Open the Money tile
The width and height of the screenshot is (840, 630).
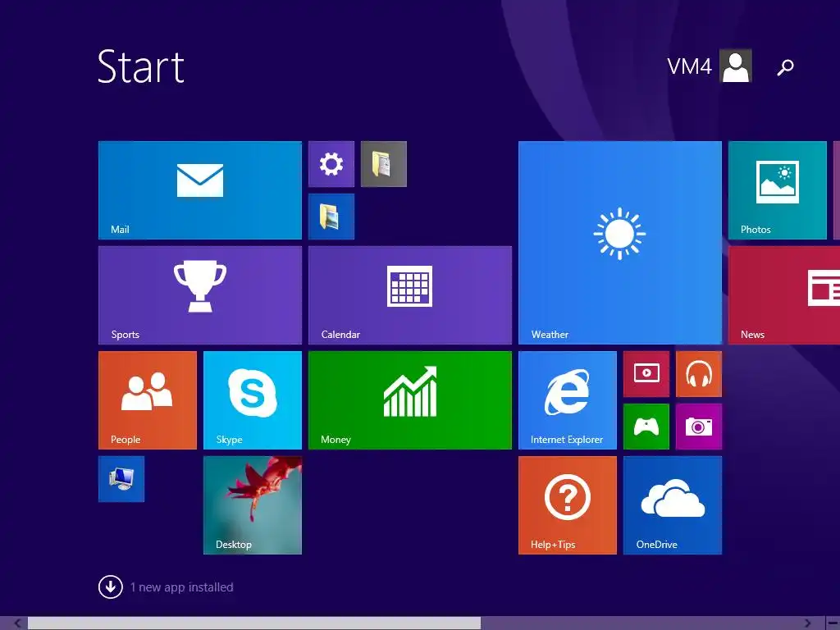[410, 400]
